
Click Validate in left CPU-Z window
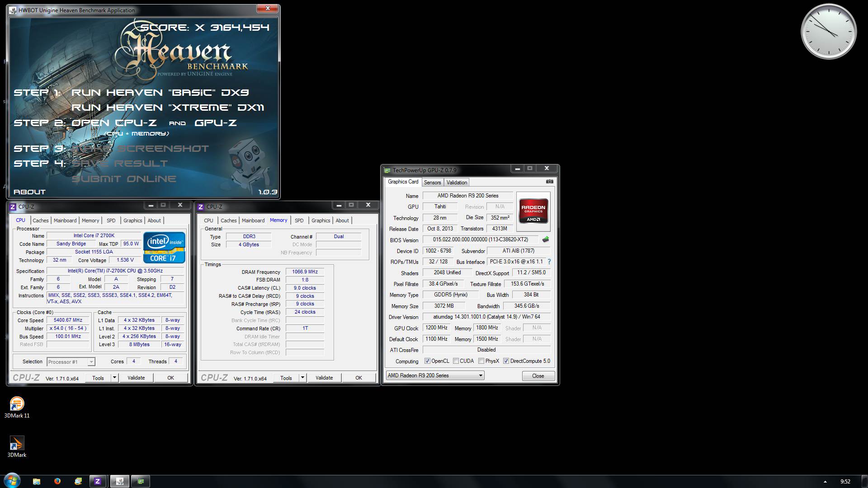click(x=136, y=378)
